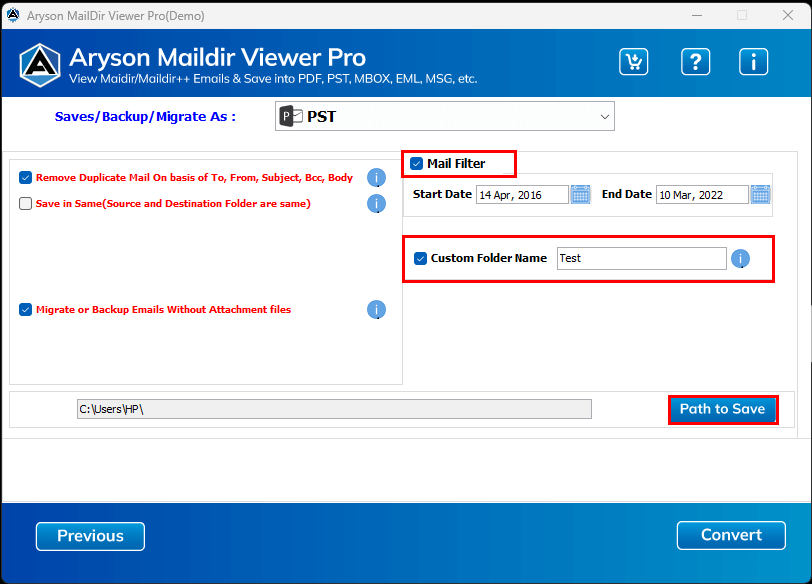The image size is (812, 584).
Task: Toggle Custom Folder Name checkbox
Action: pyautogui.click(x=420, y=258)
